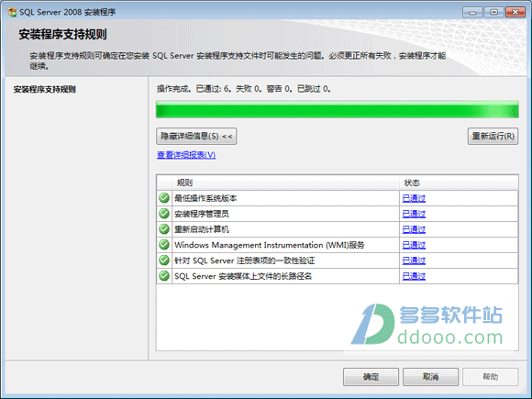Open 已通过 status link for 安装程序管理员

coord(414,214)
